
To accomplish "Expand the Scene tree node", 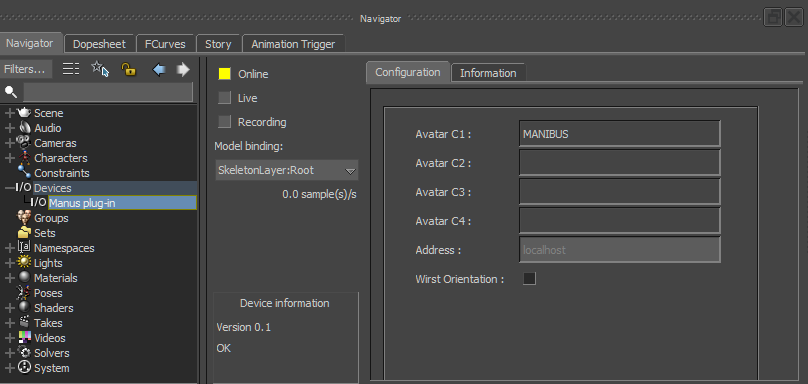I will coord(9,113).
